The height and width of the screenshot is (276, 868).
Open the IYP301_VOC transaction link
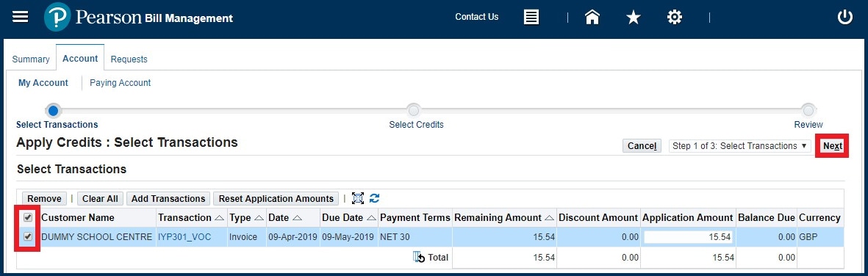pyautogui.click(x=185, y=237)
